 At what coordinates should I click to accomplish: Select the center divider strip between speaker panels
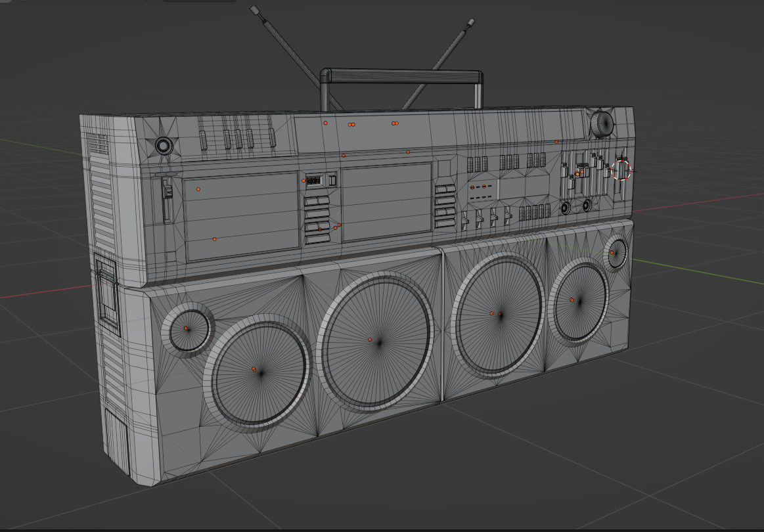(442, 324)
